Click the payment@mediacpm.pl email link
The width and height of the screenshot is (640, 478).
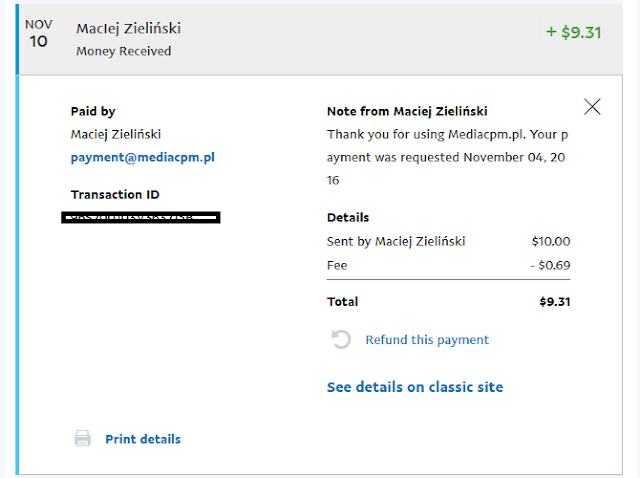pyautogui.click(x=142, y=158)
